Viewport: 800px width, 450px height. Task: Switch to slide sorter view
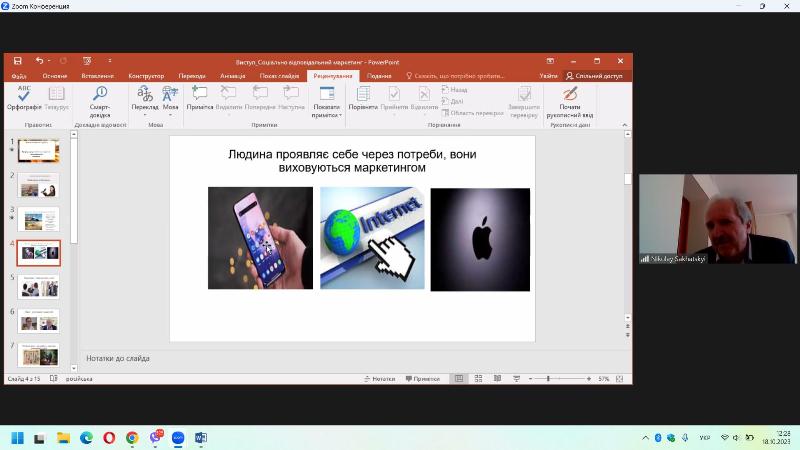[x=476, y=379]
